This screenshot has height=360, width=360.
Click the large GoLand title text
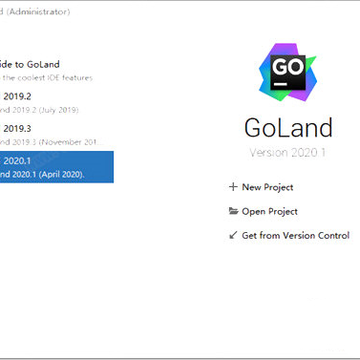click(x=288, y=127)
